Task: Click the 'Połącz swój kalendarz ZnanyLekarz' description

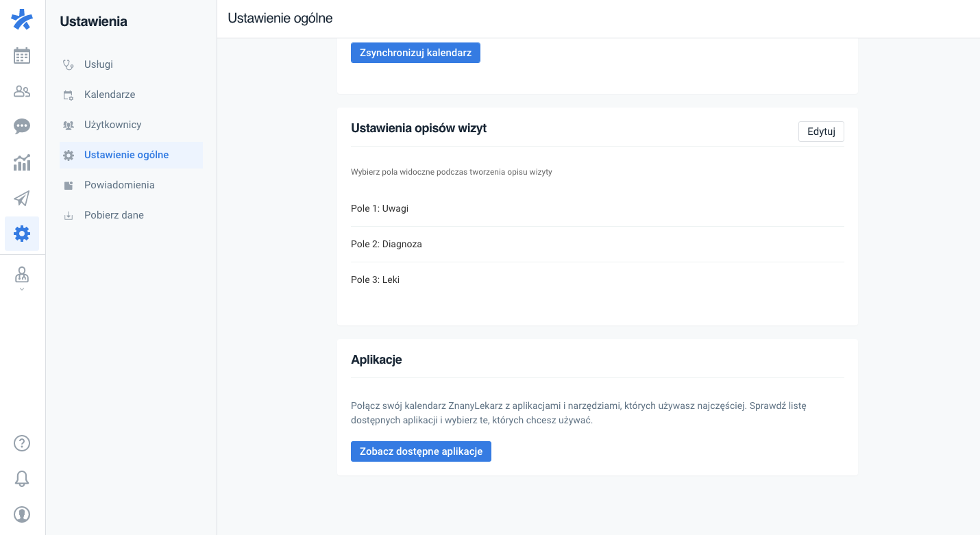Action: (x=578, y=413)
